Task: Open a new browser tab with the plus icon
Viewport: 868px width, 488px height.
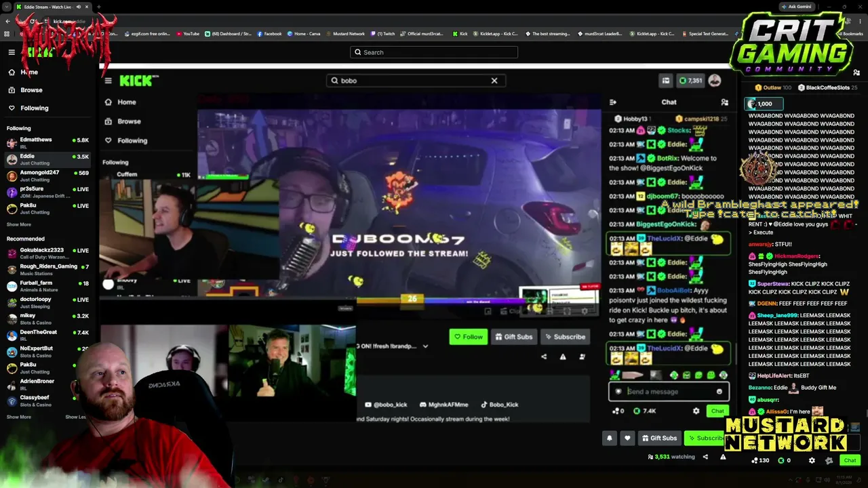Action: (x=98, y=7)
